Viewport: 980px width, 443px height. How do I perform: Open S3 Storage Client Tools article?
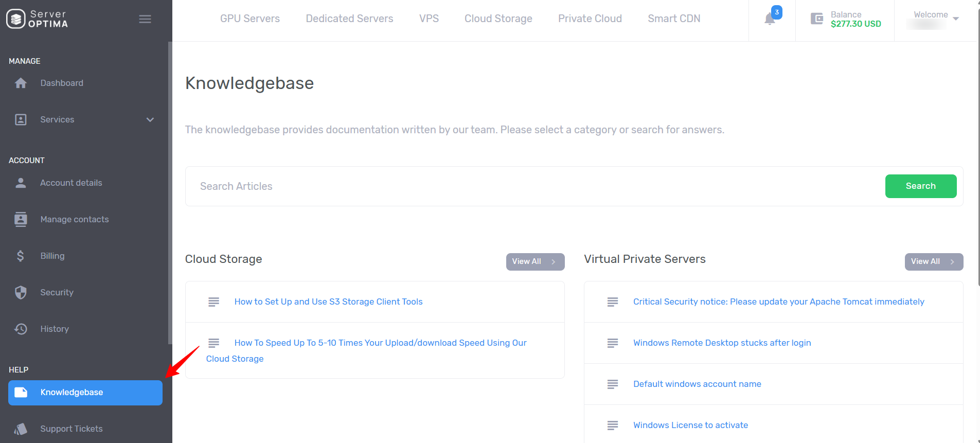coord(328,302)
